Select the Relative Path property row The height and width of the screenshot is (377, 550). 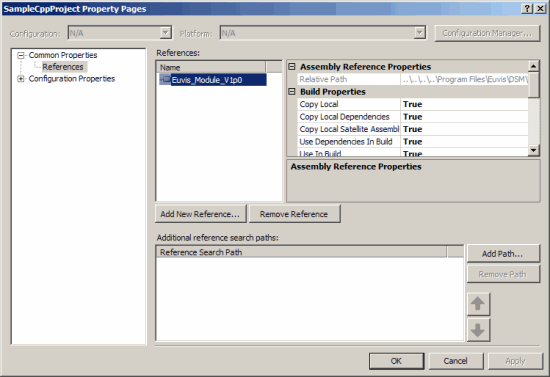(413, 79)
